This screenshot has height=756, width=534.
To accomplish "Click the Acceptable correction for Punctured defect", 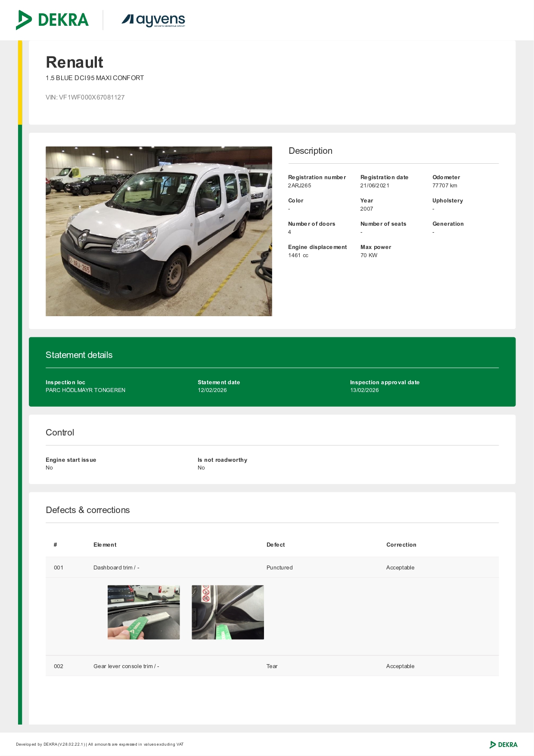I will (400, 567).
